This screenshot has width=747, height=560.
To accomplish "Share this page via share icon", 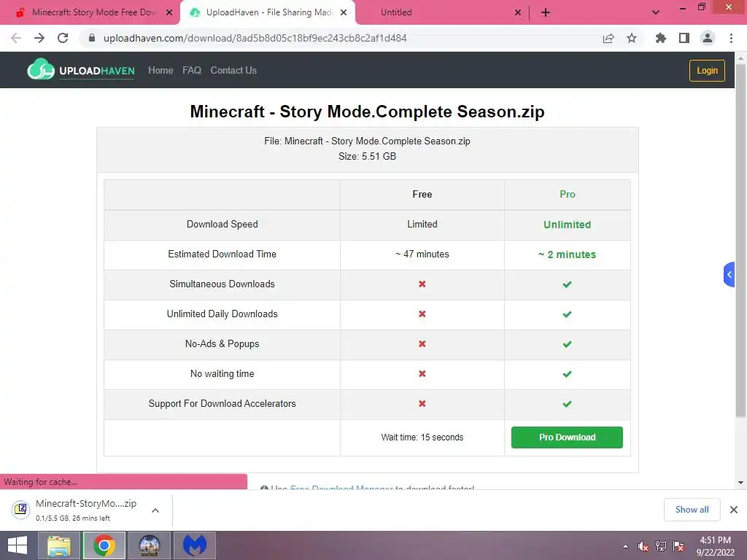I will [x=608, y=38].
